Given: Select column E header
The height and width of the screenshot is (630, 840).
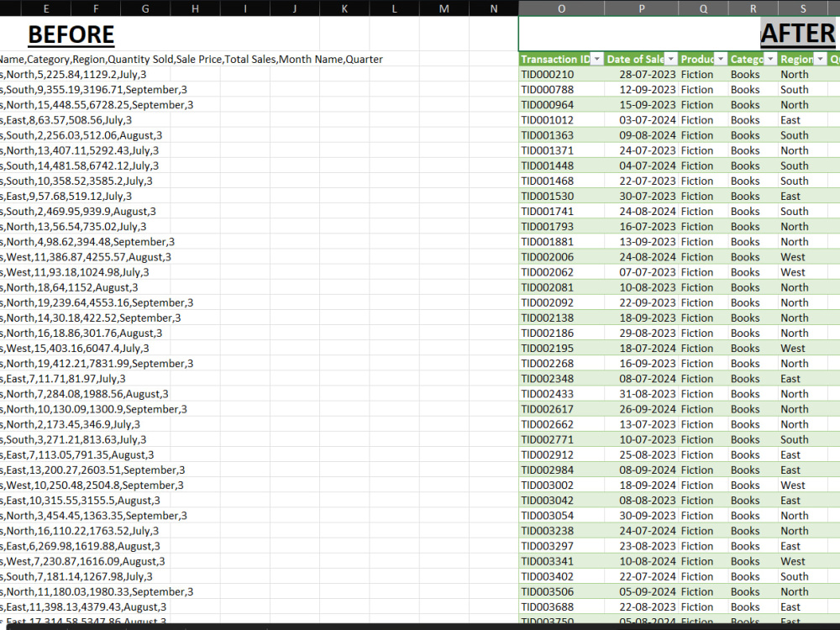Looking at the screenshot, I should pos(46,8).
